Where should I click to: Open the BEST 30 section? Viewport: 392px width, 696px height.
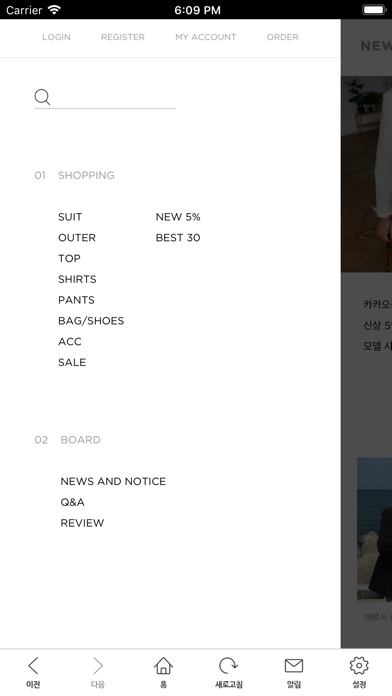(x=178, y=238)
